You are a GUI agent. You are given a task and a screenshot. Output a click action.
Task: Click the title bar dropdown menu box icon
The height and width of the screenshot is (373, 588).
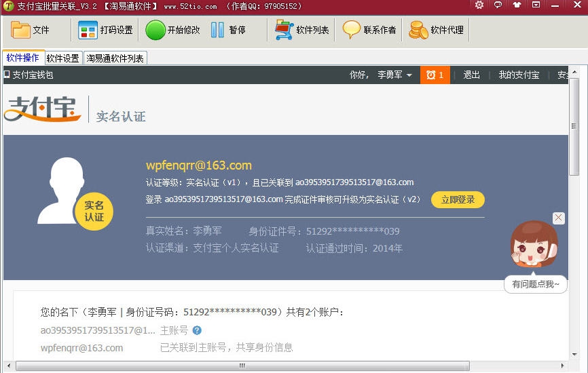pyautogui.click(x=536, y=5)
